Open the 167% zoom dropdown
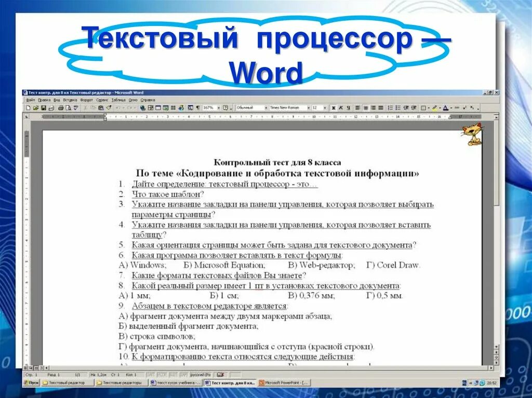 [219, 108]
